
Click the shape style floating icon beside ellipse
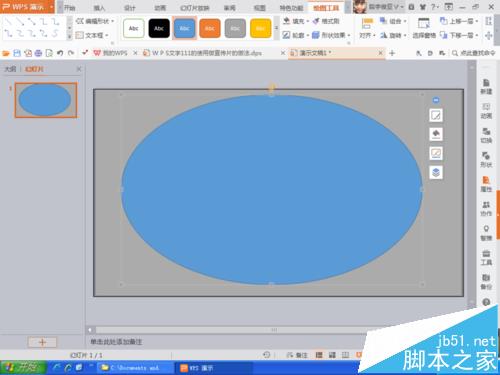pyautogui.click(x=436, y=115)
